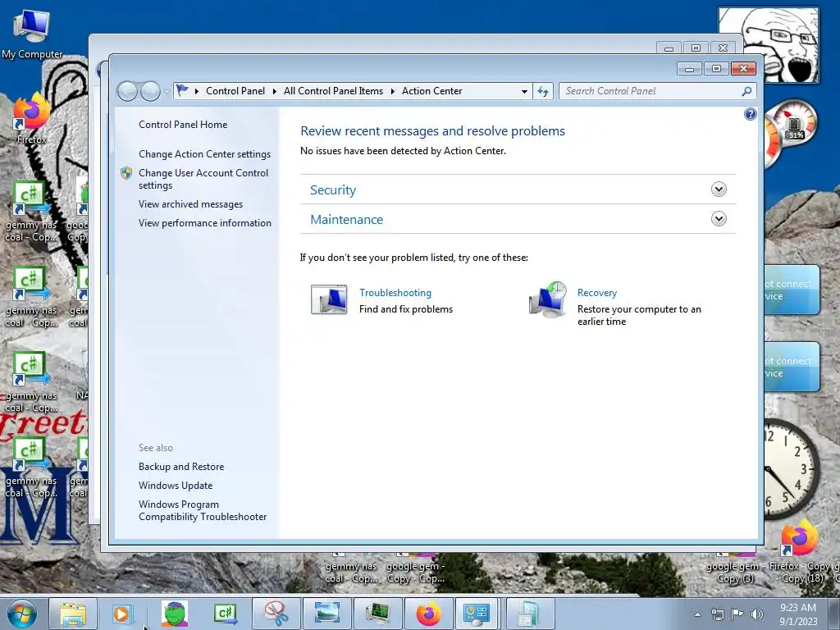Viewport: 840px width, 630px height.
Task: Click the Troubleshooting link text
Action: click(395, 293)
